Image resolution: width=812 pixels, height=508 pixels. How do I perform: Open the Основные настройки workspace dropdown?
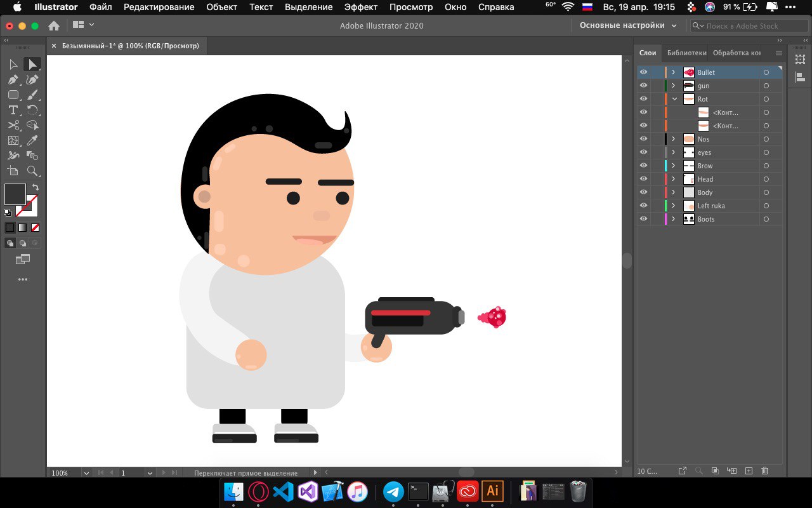[628, 25]
